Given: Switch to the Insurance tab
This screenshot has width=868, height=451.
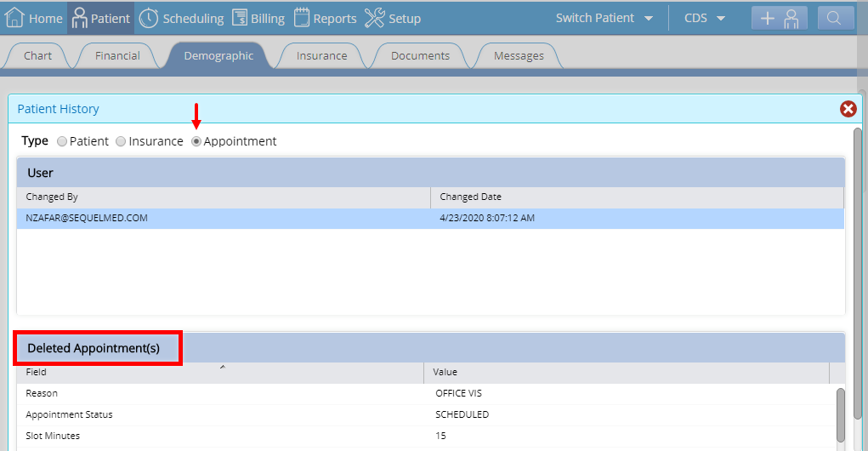Looking at the screenshot, I should point(321,56).
